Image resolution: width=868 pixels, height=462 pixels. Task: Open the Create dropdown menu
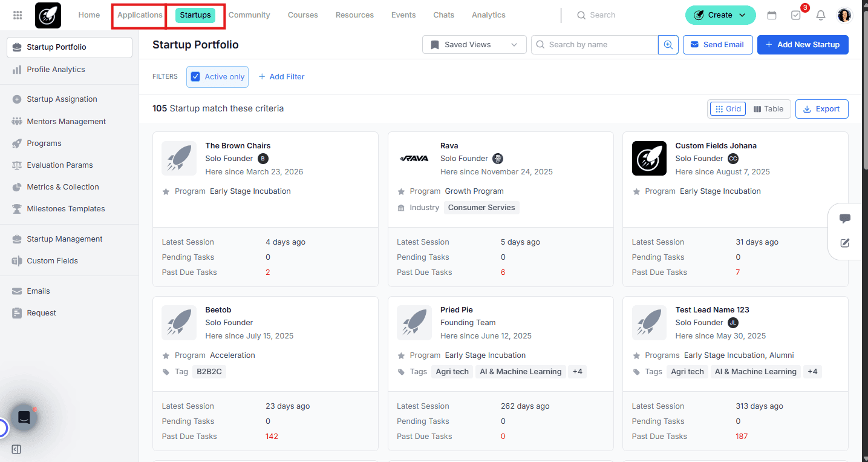pyautogui.click(x=720, y=15)
